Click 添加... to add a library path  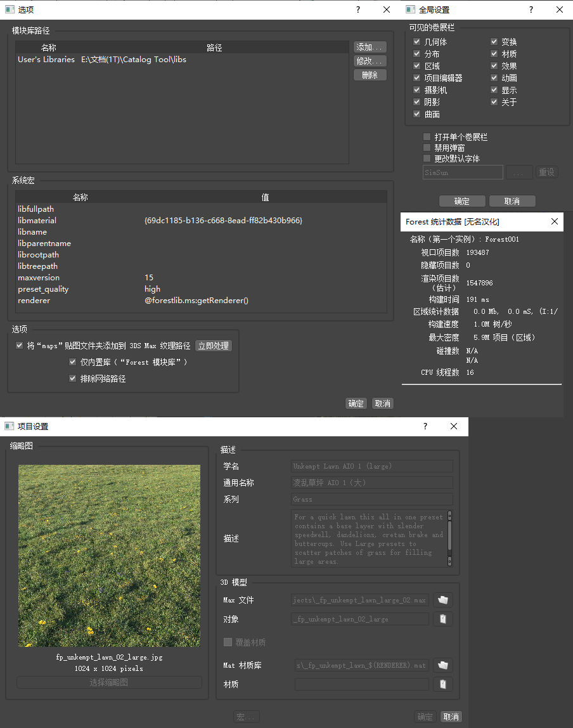tap(370, 46)
